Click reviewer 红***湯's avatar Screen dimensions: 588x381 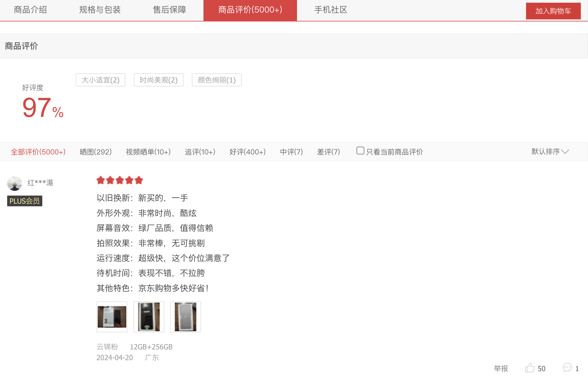point(14,183)
